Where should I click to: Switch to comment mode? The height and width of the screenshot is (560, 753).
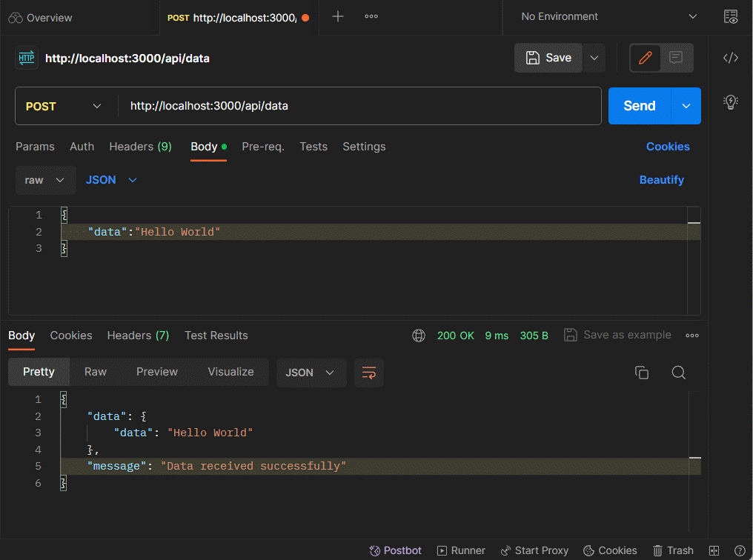676,58
